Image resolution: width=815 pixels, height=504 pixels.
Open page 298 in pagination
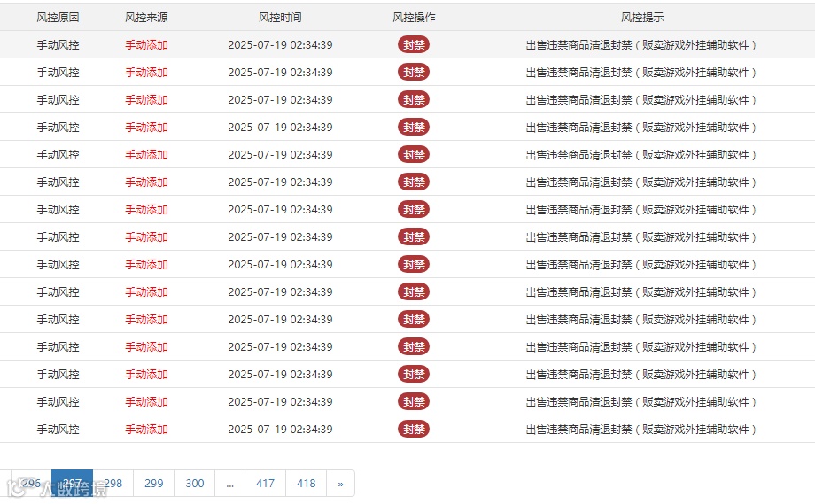point(113,484)
